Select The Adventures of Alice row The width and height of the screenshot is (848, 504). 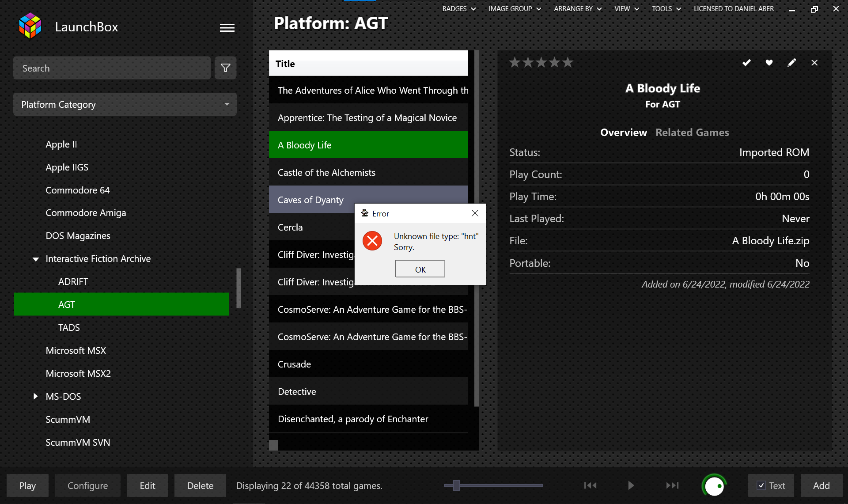pos(368,90)
